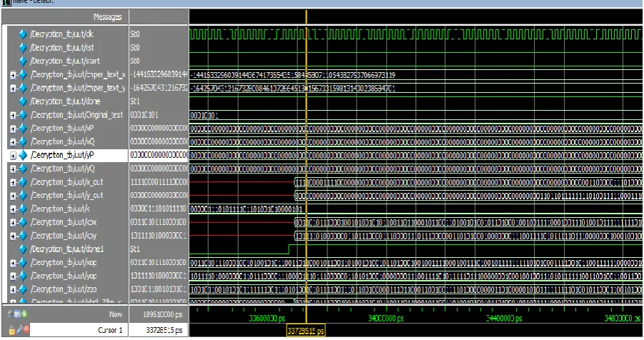Click the diamond icon of k signal
Screen dimensions: 644x340
23,209
